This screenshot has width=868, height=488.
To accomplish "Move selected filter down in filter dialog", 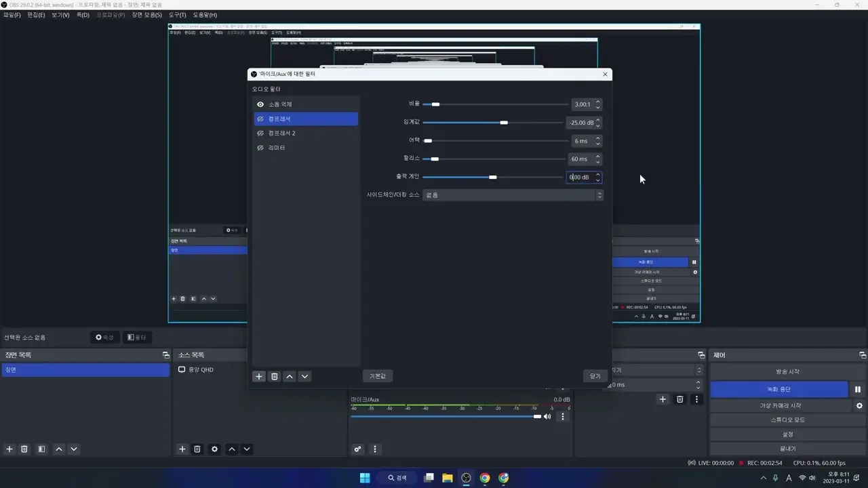I will click(x=304, y=376).
